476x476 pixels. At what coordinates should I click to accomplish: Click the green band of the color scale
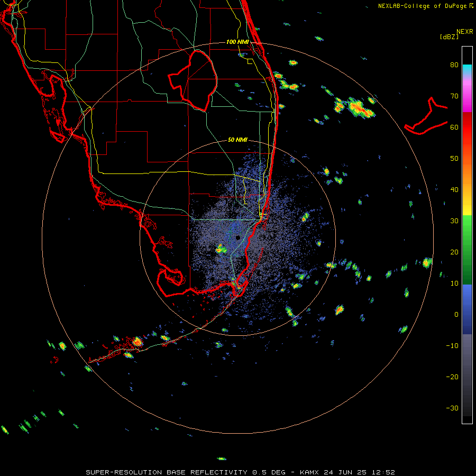click(x=467, y=250)
